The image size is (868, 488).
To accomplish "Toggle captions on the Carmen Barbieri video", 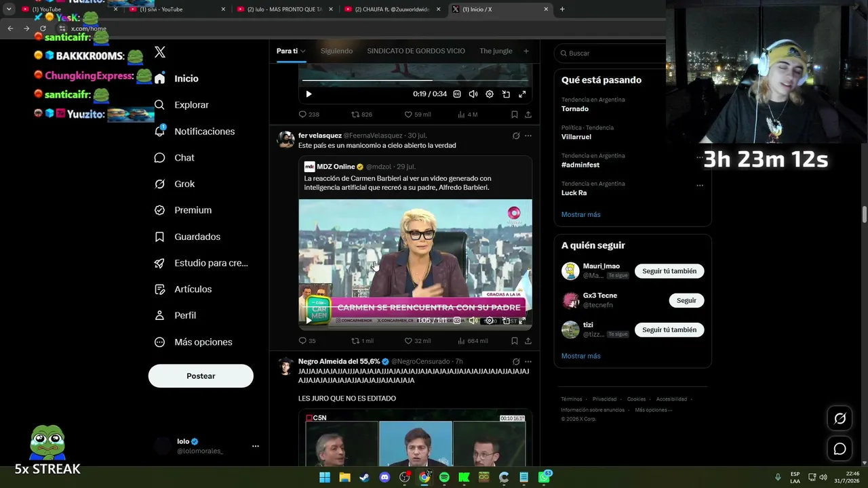I will [x=457, y=321].
